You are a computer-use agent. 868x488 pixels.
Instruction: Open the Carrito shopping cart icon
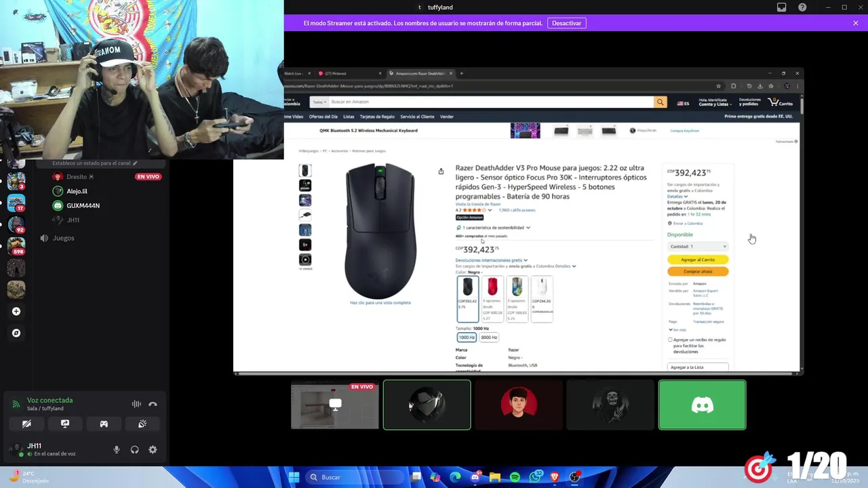781,102
